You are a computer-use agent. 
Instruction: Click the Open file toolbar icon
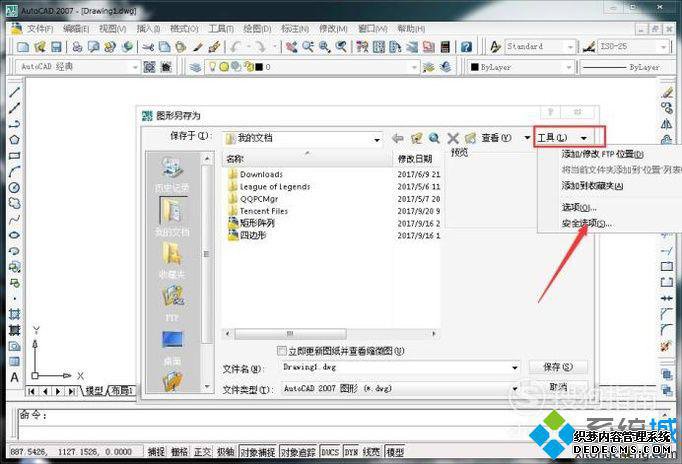[x=40, y=47]
